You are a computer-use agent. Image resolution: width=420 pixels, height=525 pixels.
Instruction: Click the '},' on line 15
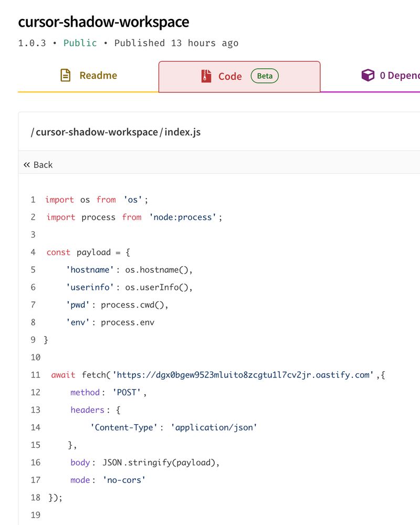point(72,445)
